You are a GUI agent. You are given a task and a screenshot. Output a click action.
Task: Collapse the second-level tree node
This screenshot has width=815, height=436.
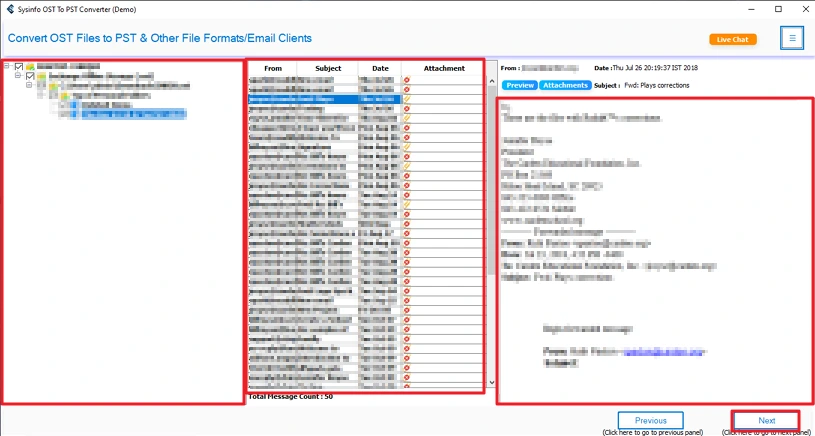18,75
